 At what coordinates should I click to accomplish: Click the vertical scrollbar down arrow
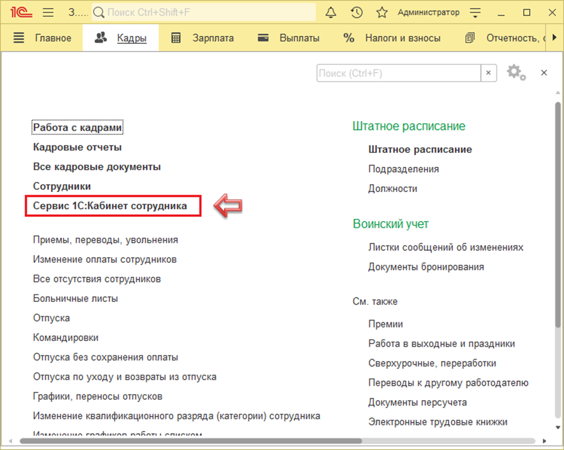pyautogui.click(x=558, y=427)
